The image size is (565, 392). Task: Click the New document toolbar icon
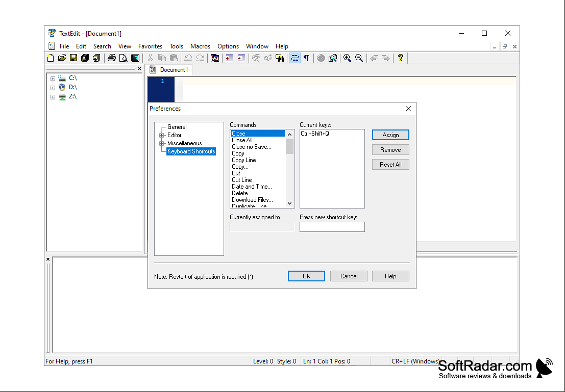pos(51,58)
